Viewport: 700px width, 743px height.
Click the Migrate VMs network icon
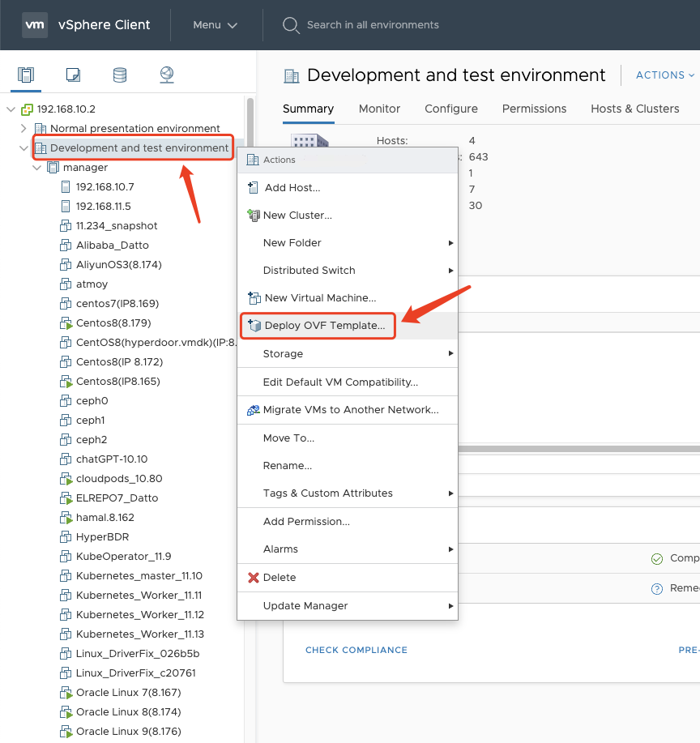pyautogui.click(x=253, y=410)
